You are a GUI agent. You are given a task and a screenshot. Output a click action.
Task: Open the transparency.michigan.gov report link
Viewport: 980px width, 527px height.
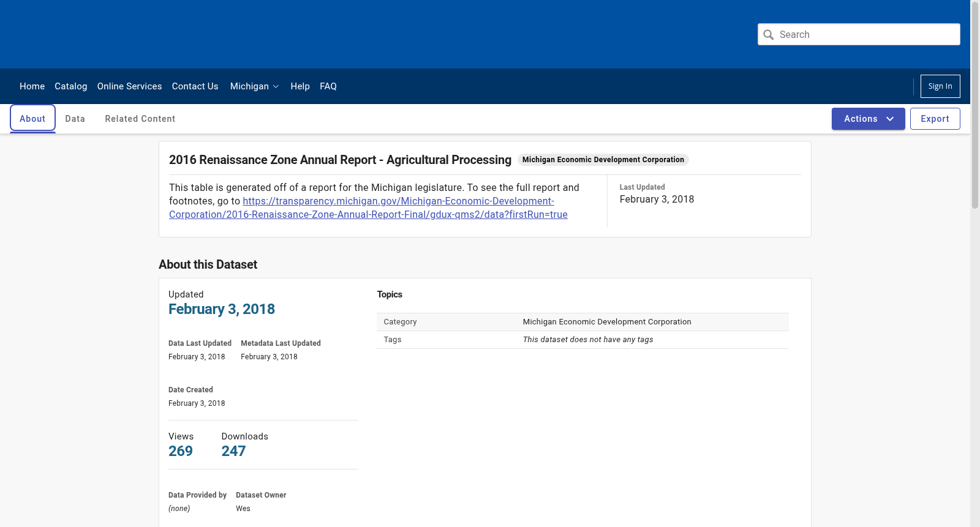tap(368, 207)
